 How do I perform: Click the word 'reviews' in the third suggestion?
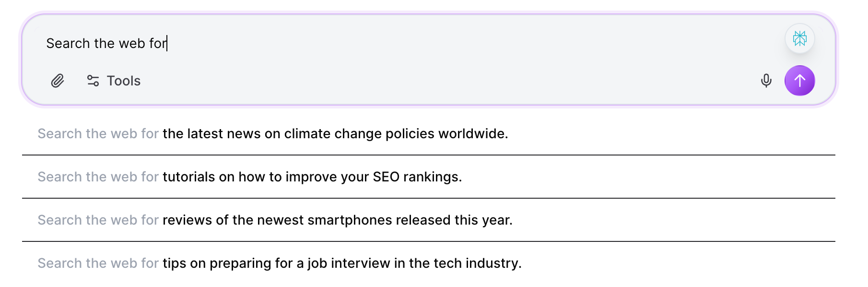pos(187,220)
